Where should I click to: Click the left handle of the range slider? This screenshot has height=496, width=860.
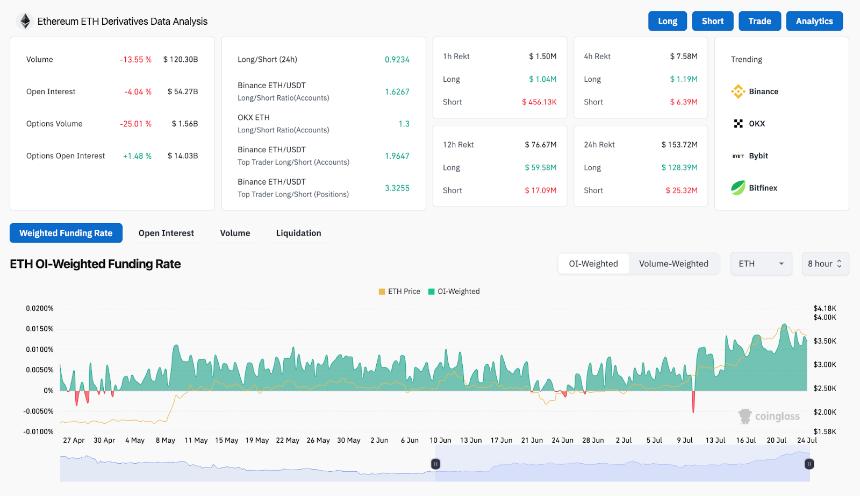tap(435, 463)
